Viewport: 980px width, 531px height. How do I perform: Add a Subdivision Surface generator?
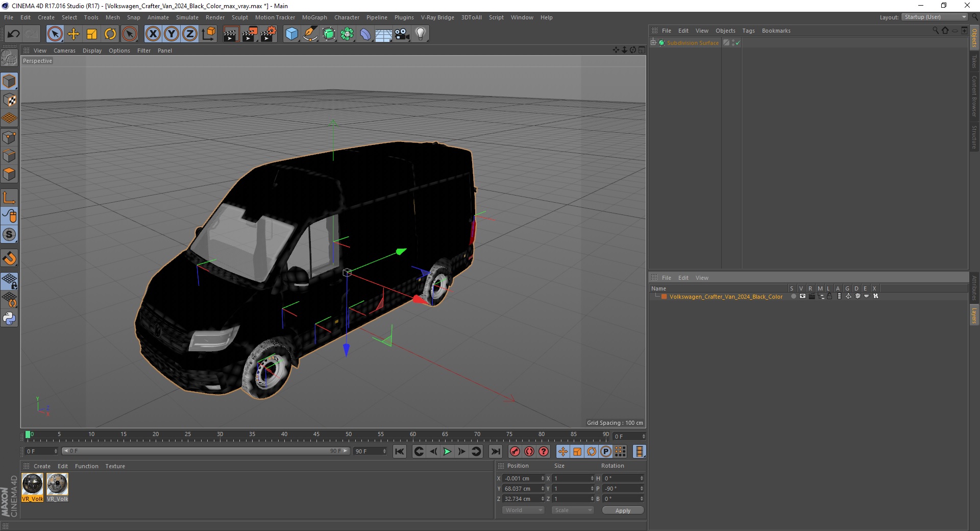click(x=329, y=34)
